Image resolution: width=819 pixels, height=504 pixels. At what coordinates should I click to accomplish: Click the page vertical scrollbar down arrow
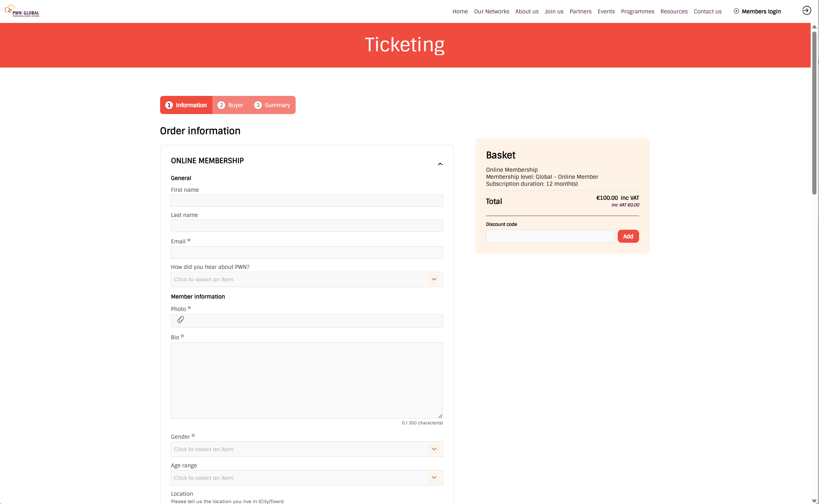click(814, 501)
